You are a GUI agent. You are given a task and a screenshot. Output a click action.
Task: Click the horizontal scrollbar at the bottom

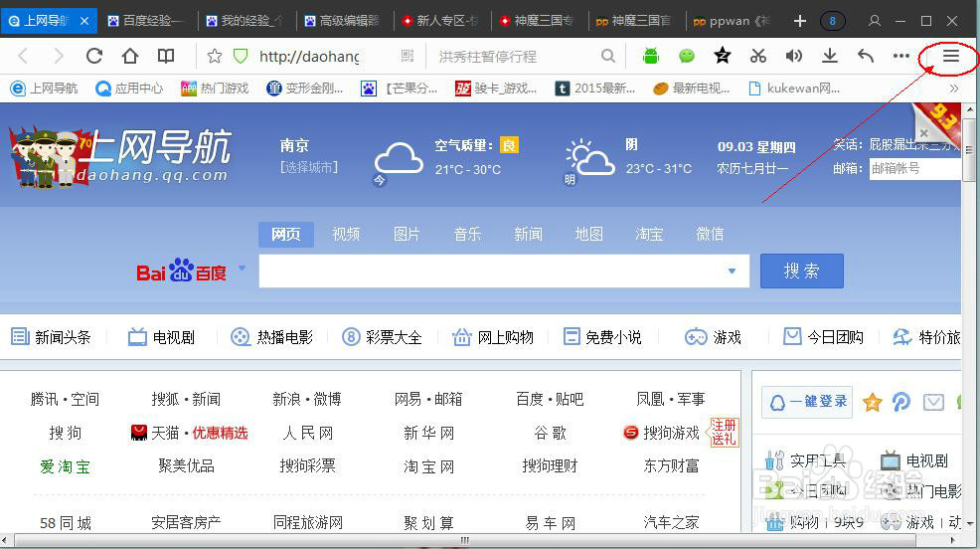click(464, 540)
